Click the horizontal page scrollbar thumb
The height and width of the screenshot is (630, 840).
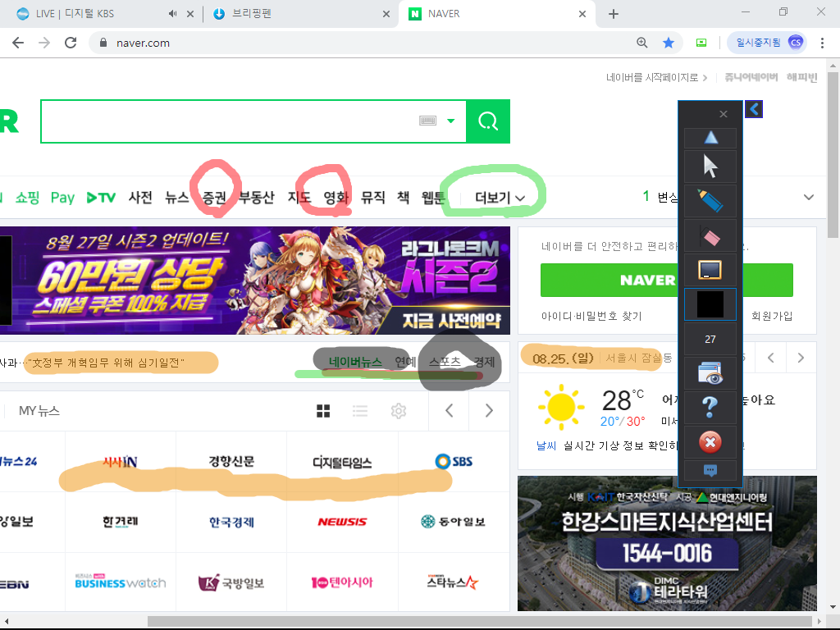(x=479, y=622)
